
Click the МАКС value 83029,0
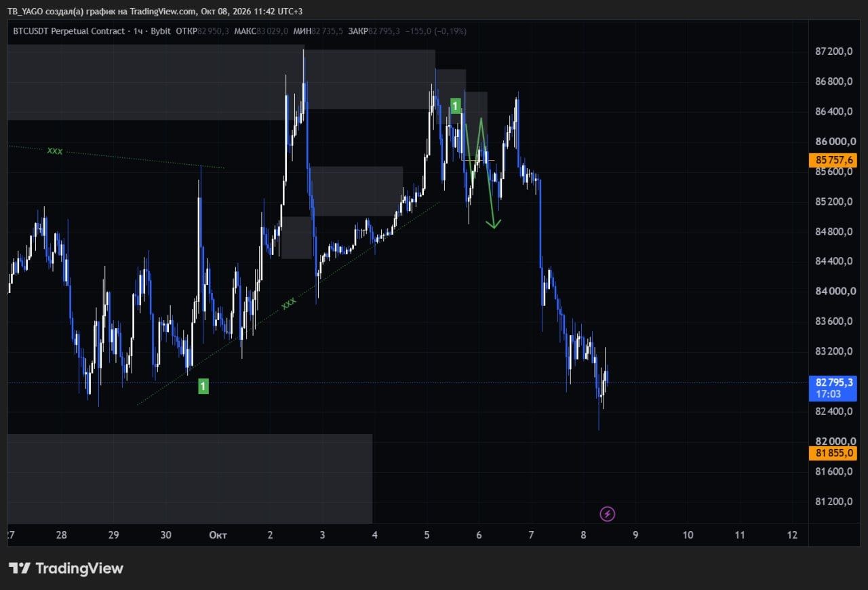[x=273, y=31]
